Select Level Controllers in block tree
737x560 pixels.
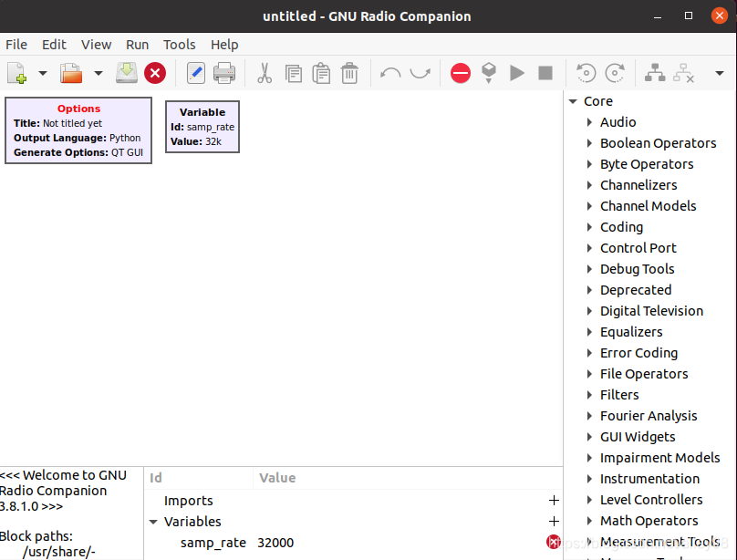pos(651,500)
